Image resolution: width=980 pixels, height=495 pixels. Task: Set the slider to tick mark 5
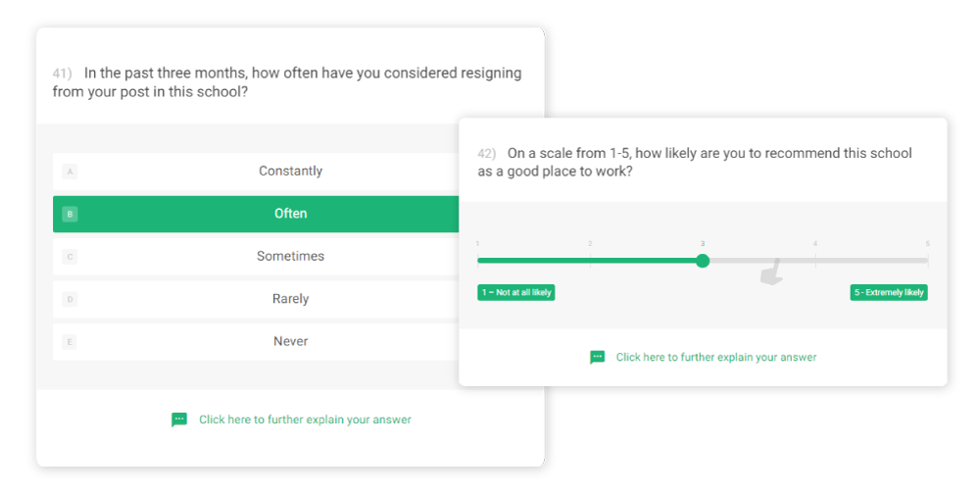coord(927,261)
